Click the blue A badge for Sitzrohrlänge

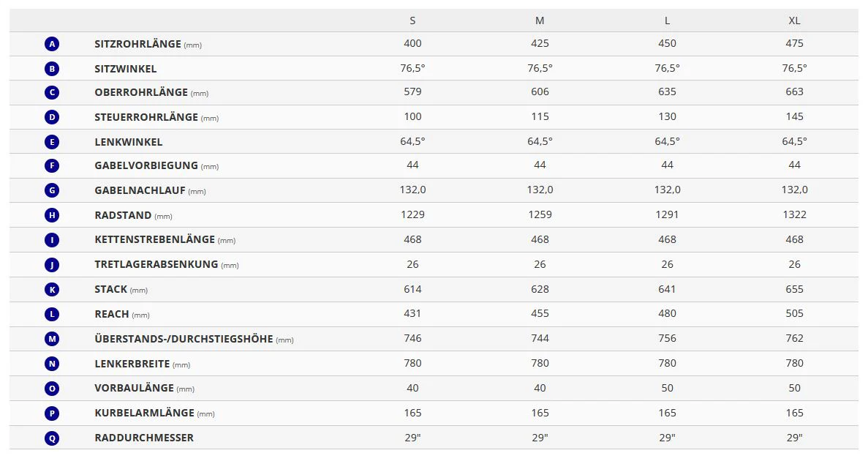(51, 44)
